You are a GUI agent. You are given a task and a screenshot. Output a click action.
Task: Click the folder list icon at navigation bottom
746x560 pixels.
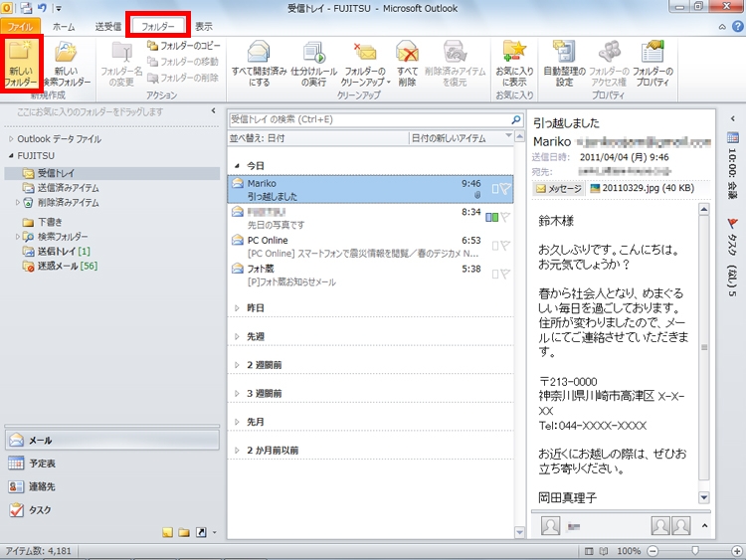[x=184, y=532]
